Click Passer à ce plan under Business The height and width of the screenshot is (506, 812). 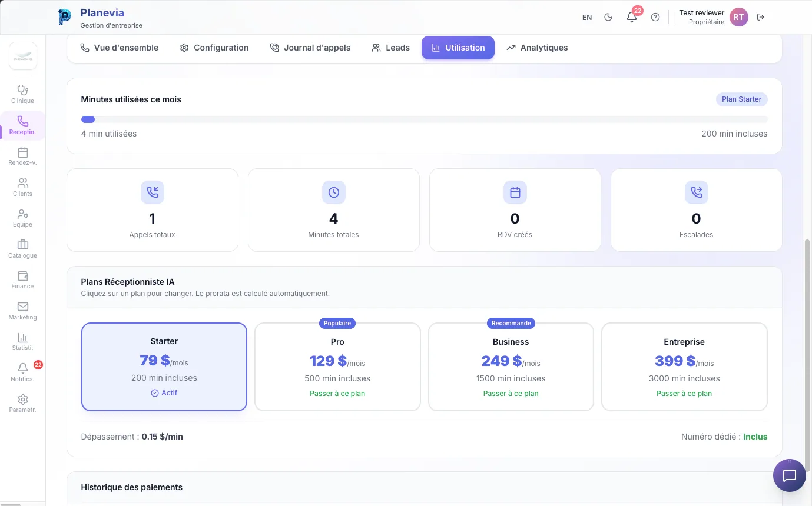point(511,394)
